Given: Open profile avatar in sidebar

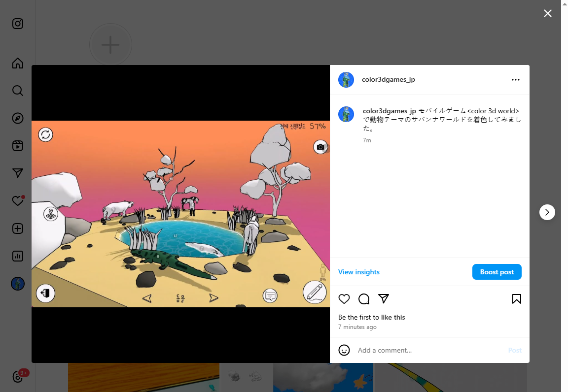Looking at the screenshot, I should (18, 284).
